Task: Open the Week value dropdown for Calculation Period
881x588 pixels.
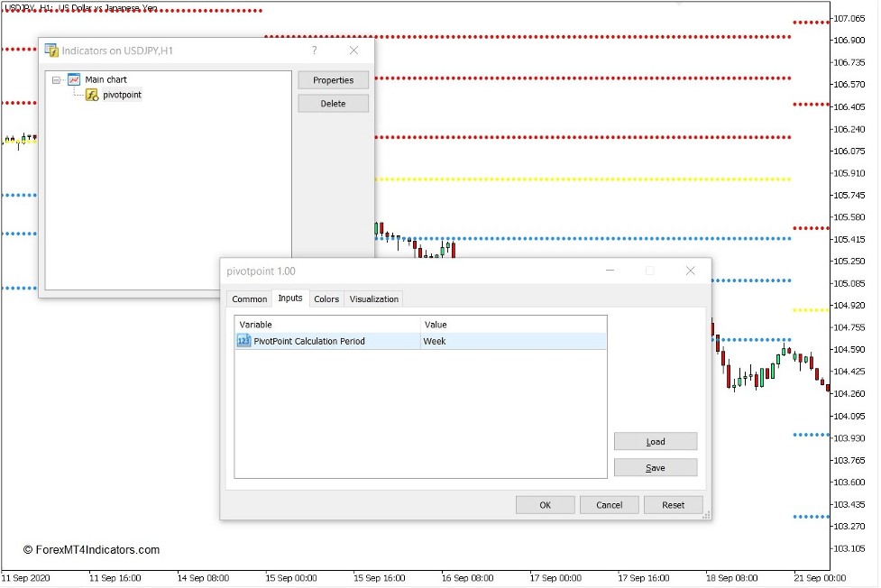Action: 505,341
